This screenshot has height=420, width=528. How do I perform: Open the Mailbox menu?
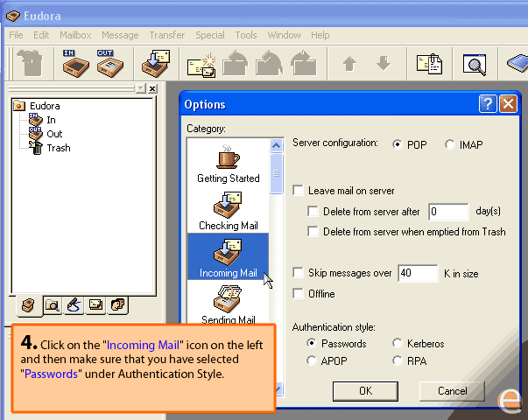point(75,35)
